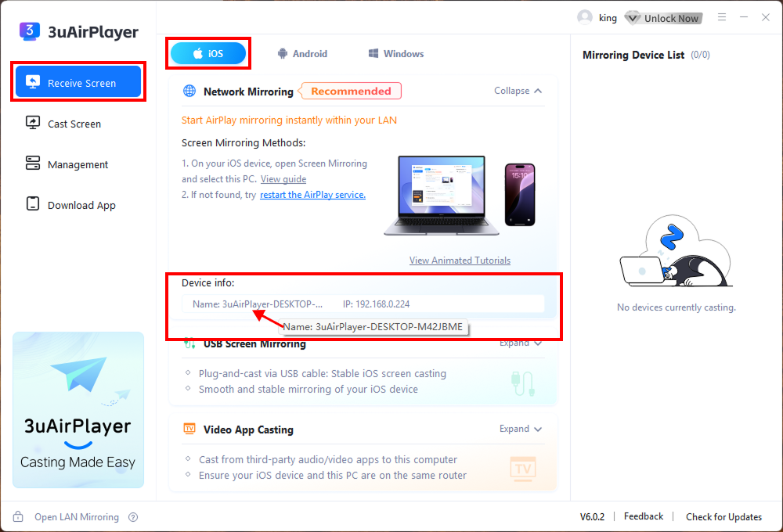
Task: Expand the USB Screen Mirroring section
Action: (520, 343)
